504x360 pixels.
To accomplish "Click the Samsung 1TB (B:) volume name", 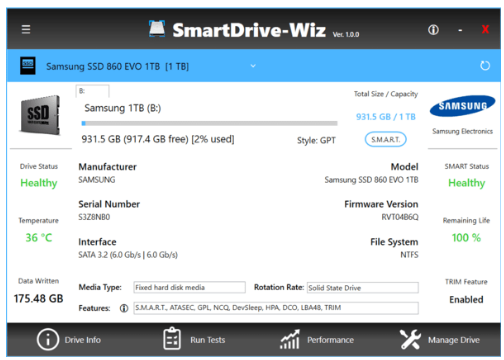I will click(x=123, y=108).
